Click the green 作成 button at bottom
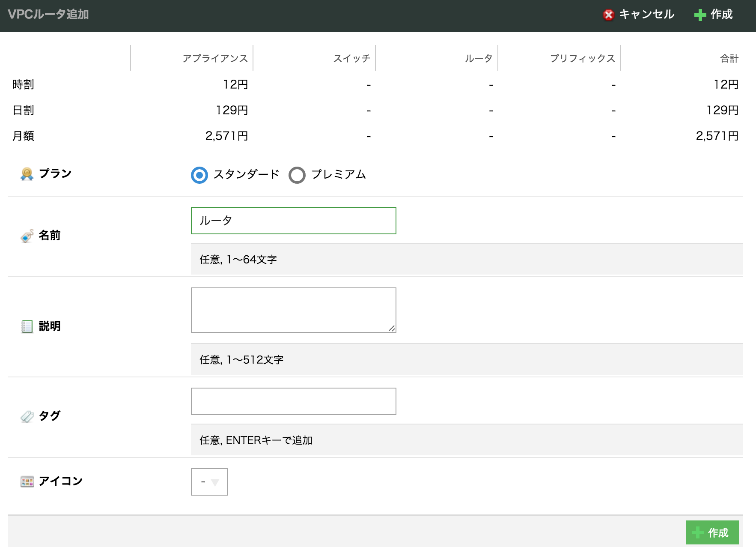Screen dimensions: 756x547 712,532
